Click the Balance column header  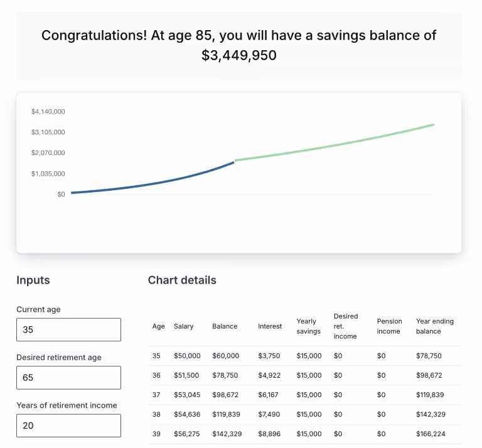[225, 326]
